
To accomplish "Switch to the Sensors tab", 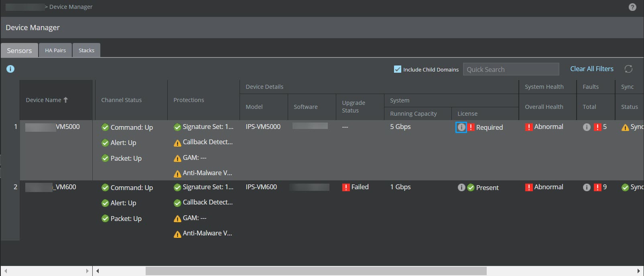I will pos(19,50).
